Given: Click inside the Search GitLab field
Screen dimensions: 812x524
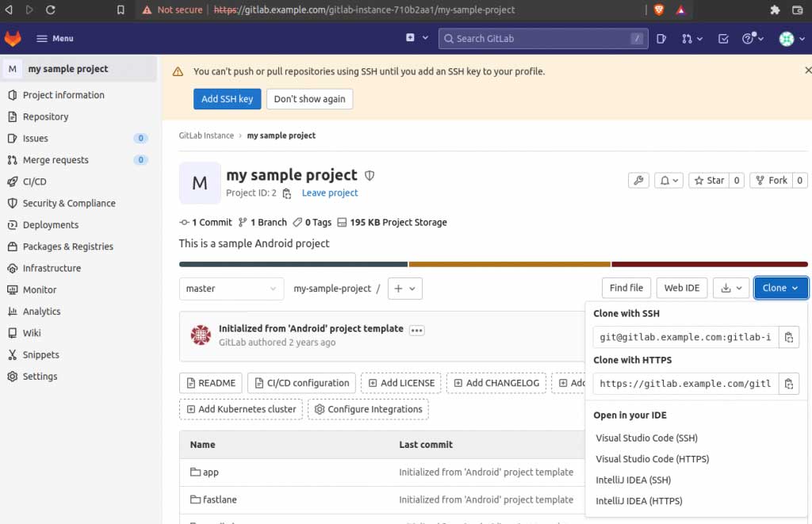Looking at the screenshot, I should point(542,37).
